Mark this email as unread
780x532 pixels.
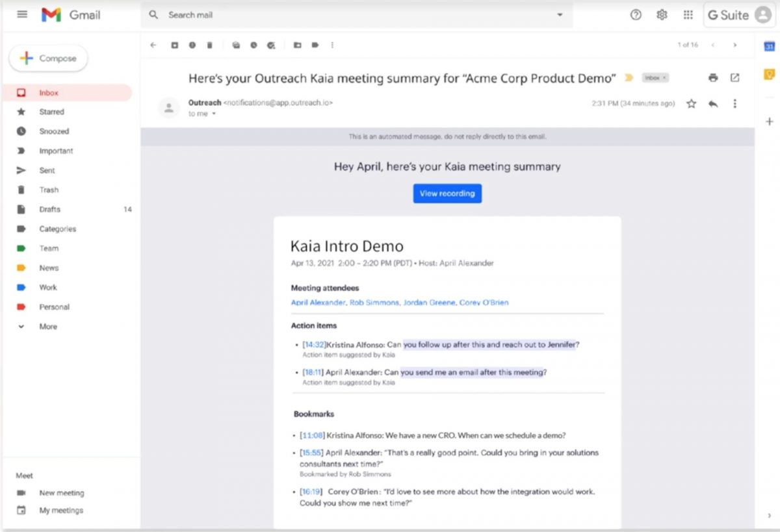[x=236, y=45]
